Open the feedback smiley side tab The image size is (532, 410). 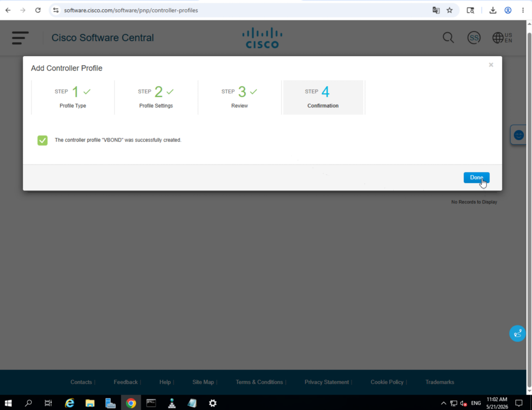click(x=519, y=135)
